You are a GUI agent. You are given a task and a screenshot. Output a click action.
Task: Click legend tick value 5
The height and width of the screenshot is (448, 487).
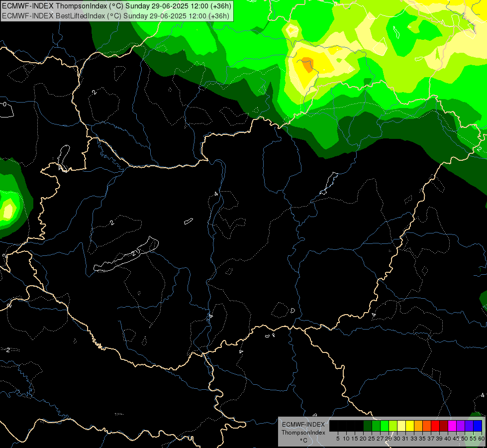coord(338,439)
